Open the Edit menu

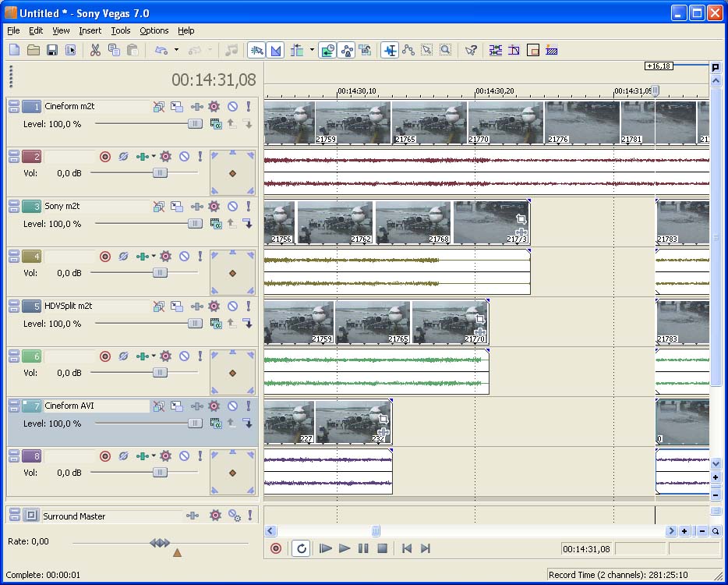[36, 30]
